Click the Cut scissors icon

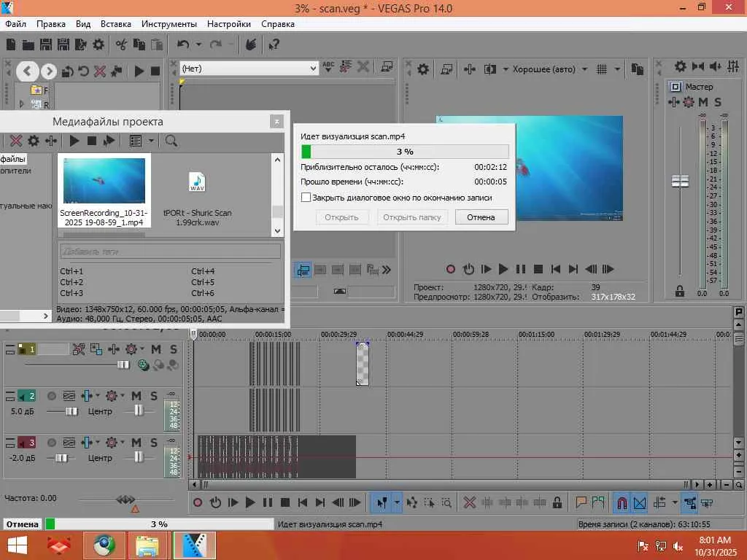[x=122, y=44]
